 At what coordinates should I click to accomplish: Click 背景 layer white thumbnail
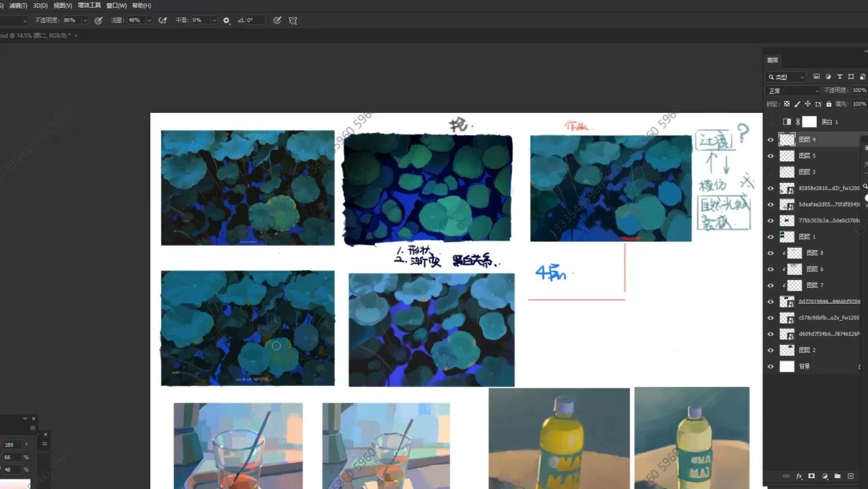point(787,366)
